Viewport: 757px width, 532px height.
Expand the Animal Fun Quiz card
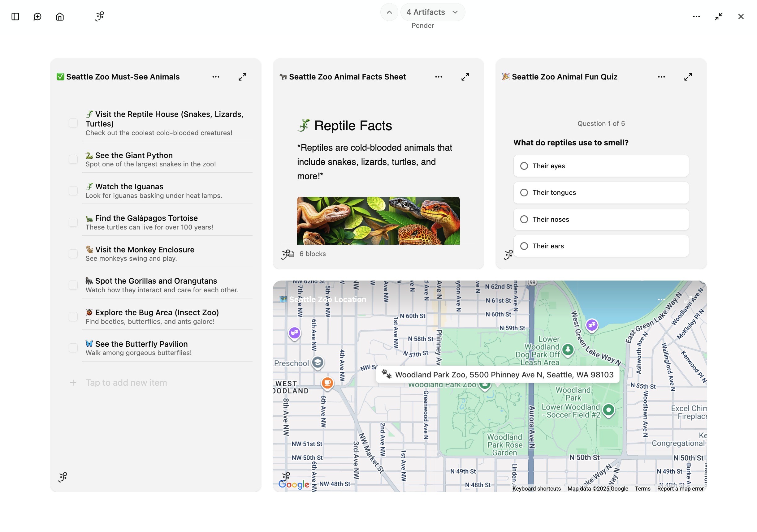click(x=688, y=77)
